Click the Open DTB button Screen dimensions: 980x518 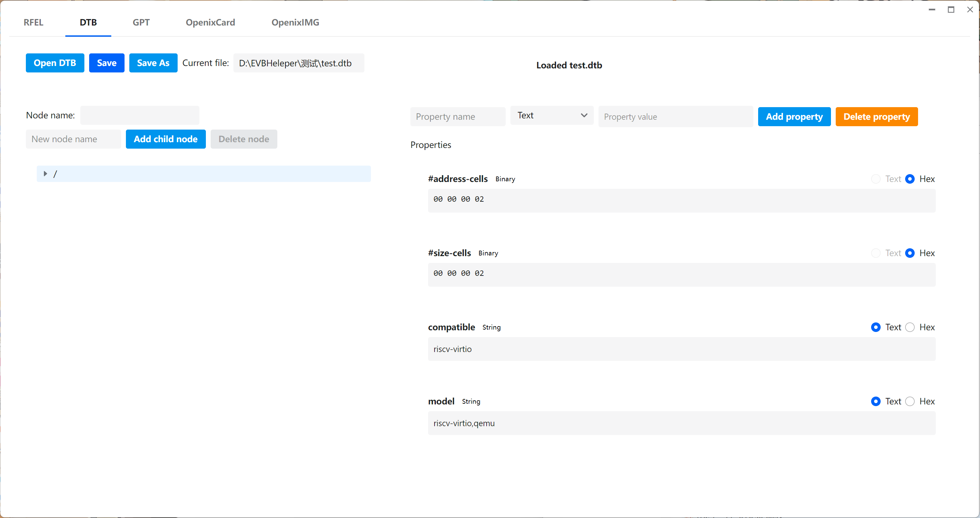point(55,63)
